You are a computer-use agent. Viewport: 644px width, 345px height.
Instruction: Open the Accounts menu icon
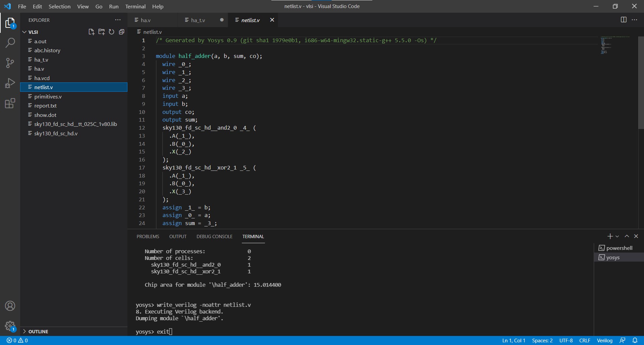coord(10,306)
